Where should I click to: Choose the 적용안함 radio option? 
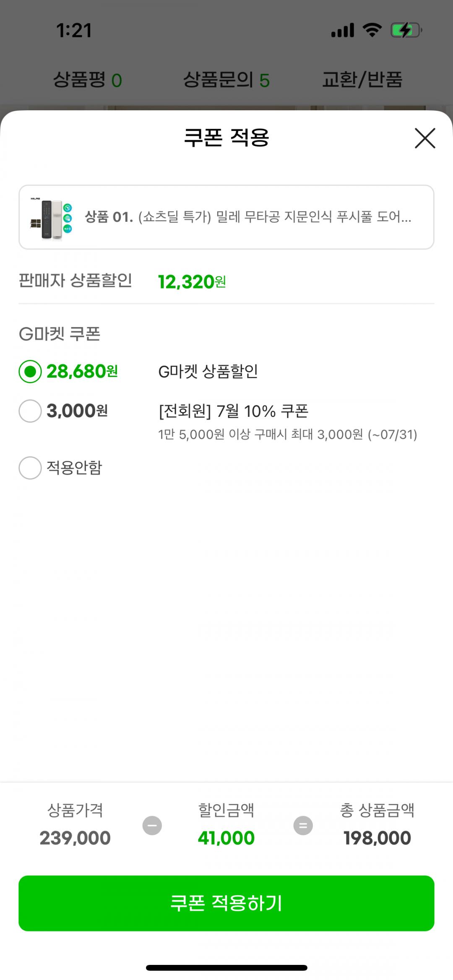coord(30,468)
